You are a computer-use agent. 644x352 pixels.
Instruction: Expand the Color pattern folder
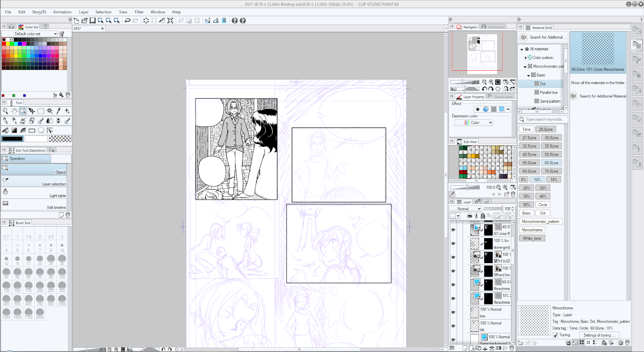526,58
